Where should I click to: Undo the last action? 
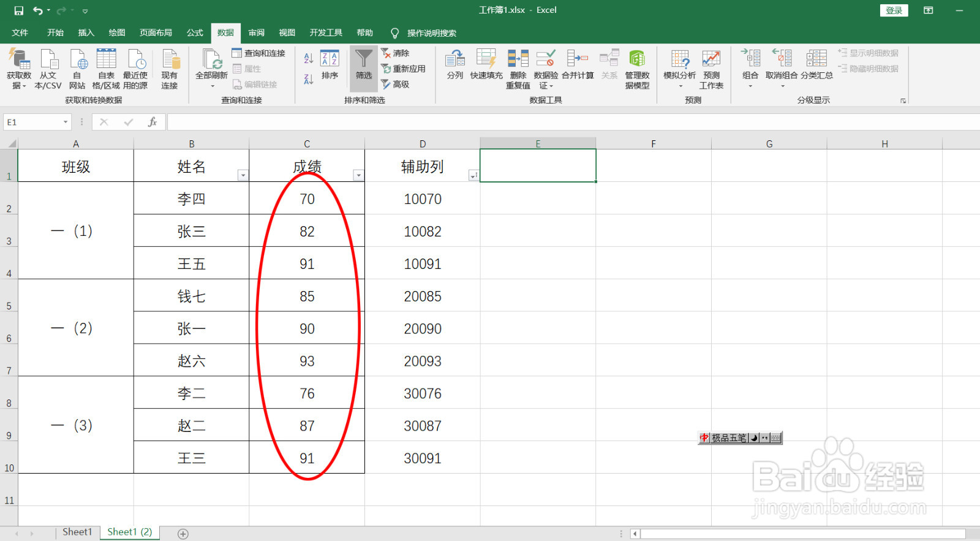point(38,10)
